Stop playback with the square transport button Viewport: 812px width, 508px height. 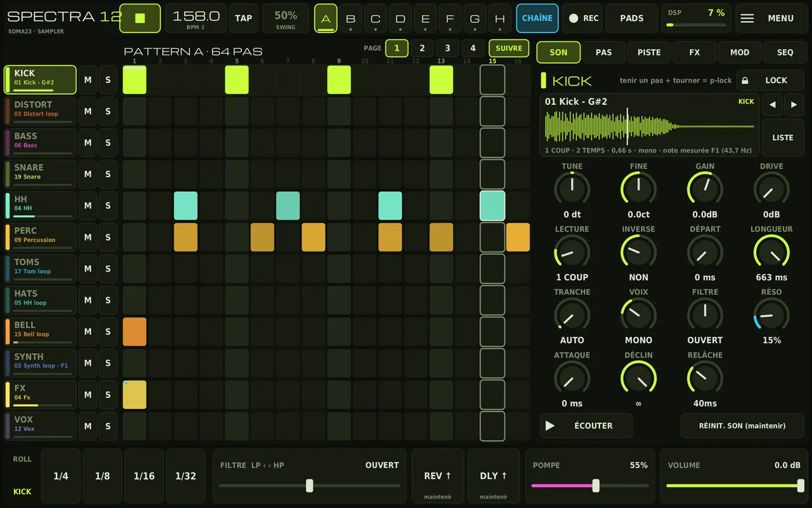[x=140, y=18]
